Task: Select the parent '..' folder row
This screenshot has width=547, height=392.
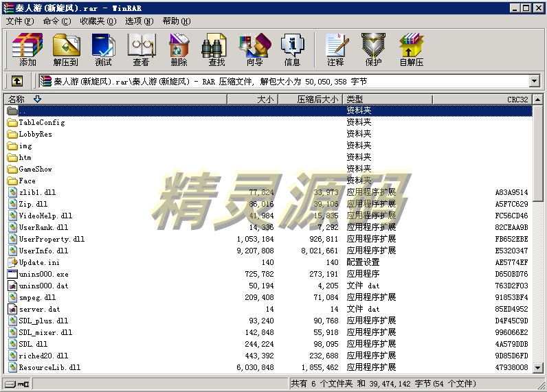Action: pyautogui.click(x=269, y=111)
